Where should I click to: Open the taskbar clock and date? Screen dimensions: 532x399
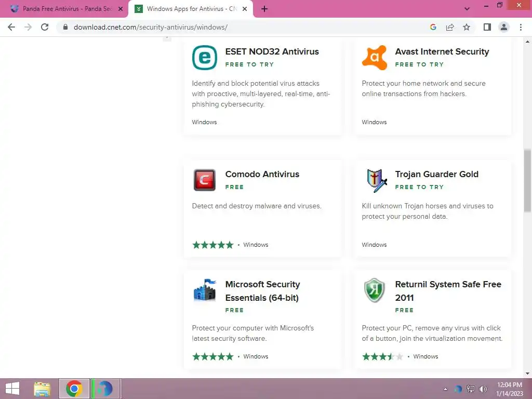510,389
